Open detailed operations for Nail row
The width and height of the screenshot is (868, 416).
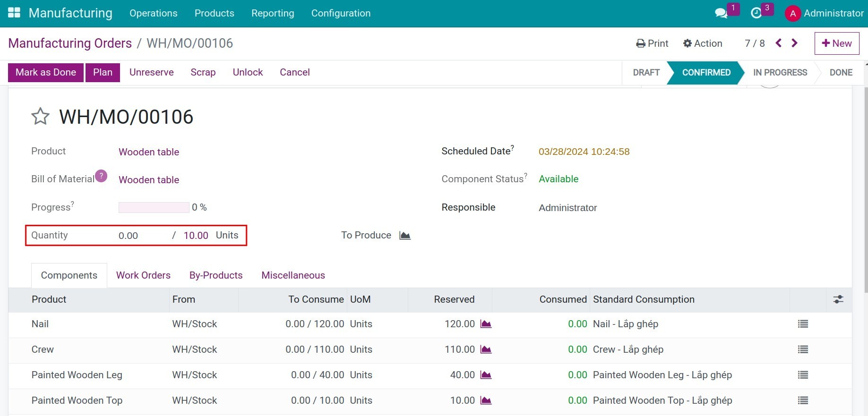tap(803, 324)
